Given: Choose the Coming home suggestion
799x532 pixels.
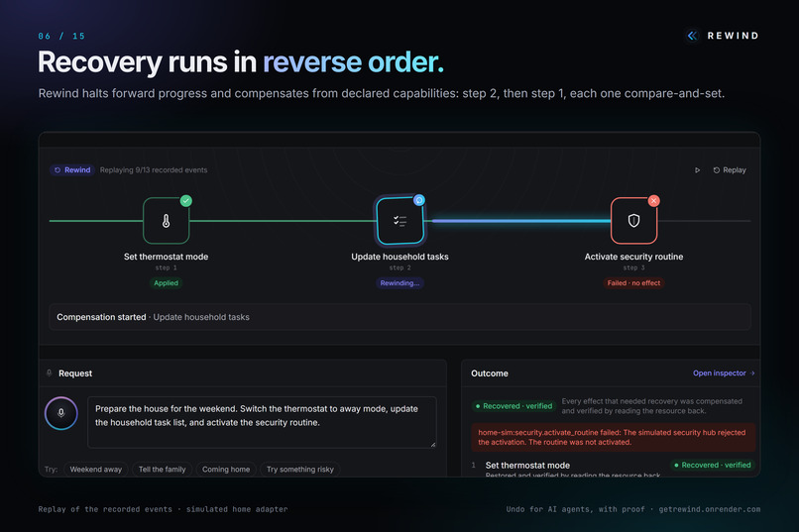Looking at the screenshot, I should (x=226, y=470).
